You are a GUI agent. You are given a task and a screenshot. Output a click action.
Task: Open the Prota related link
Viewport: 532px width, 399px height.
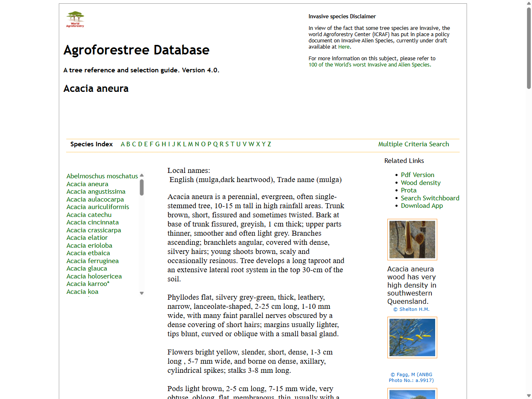tap(409, 190)
